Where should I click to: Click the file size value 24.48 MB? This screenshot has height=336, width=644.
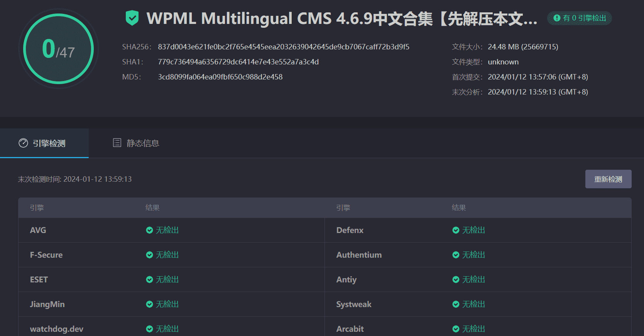(523, 47)
